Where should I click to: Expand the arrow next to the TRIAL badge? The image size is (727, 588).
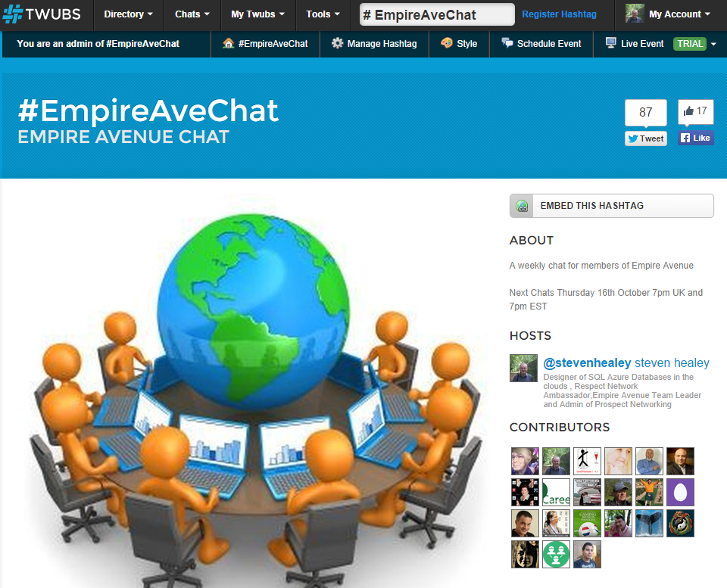[x=713, y=44]
